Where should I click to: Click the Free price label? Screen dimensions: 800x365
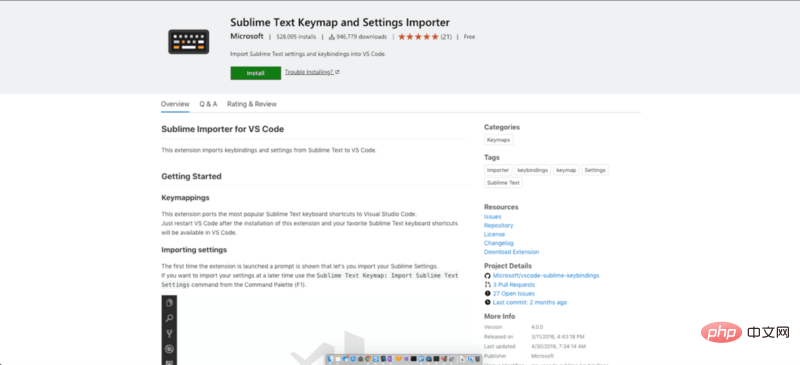pos(469,37)
